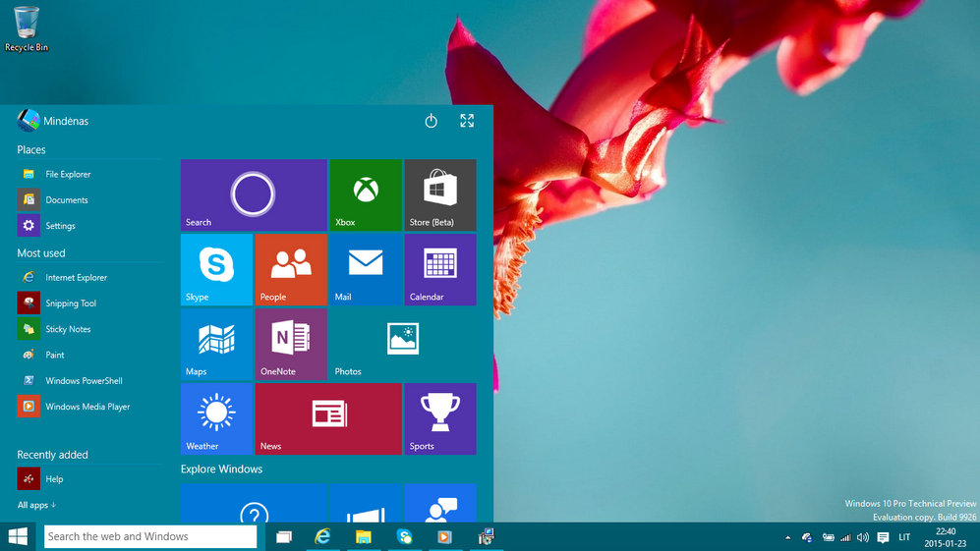This screenshot has width=980, height=551.
Task: Open Settings from Places list
Action: coord(60,226)
